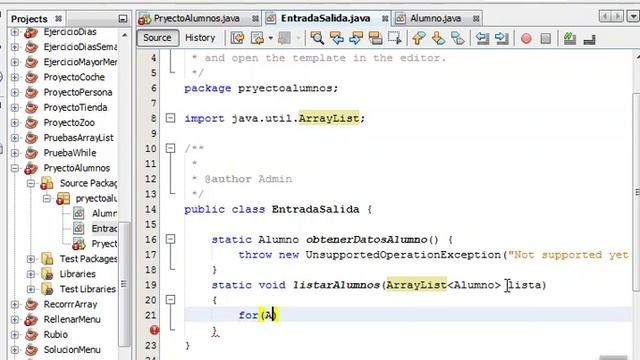
Task: Expand the ProyectoCoche project node
Action: click(x=15, y=77)
